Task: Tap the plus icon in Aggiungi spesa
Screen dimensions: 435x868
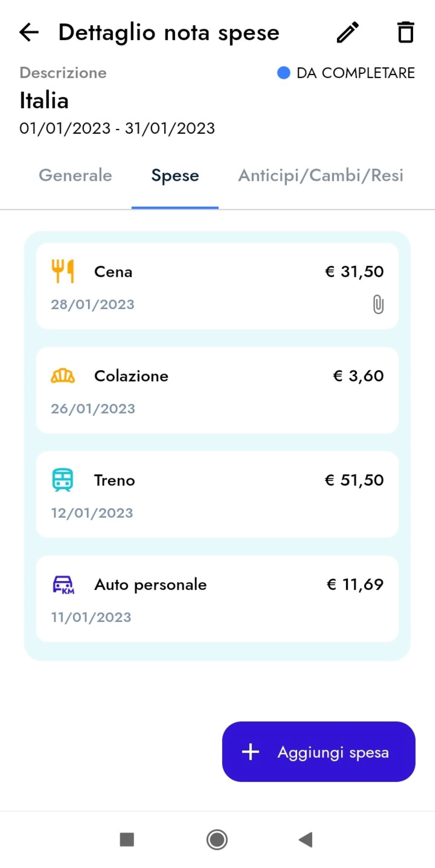Action: coord(250,752)
